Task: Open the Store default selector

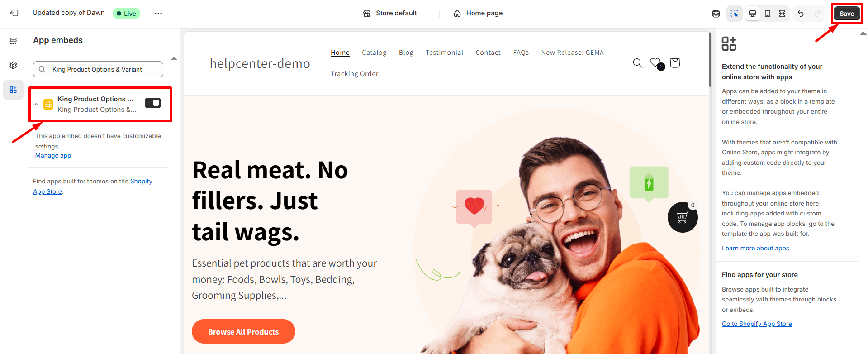Action: [390, 14]
